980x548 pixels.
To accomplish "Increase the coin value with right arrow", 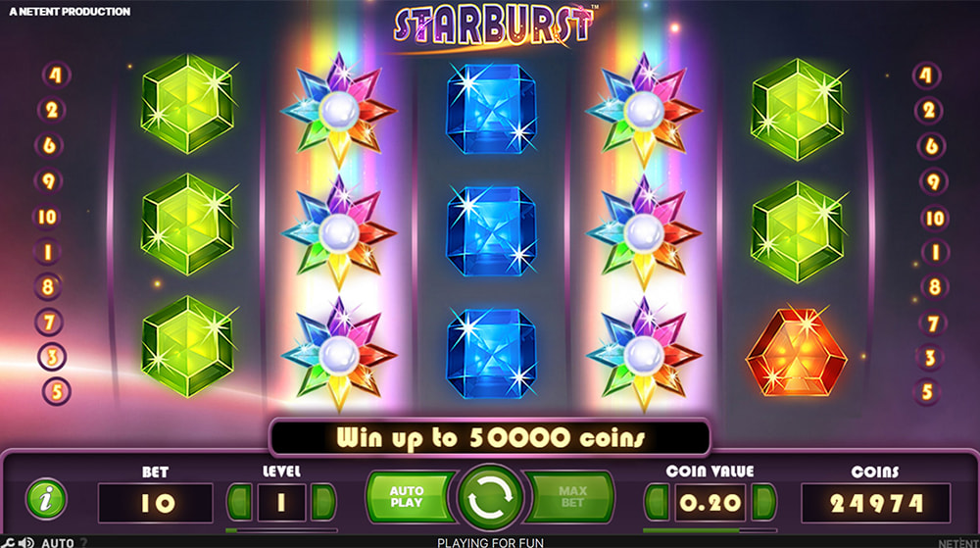I will [763, 501].
